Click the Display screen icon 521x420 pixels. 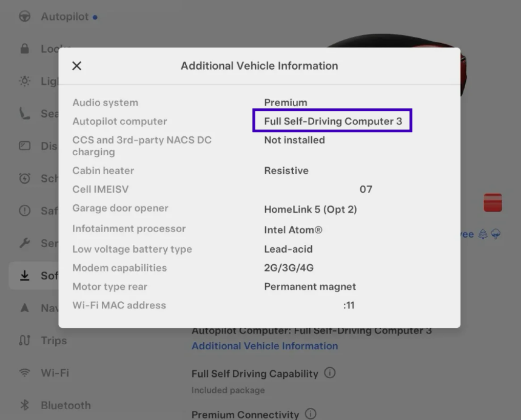click(x=25, y=145)
